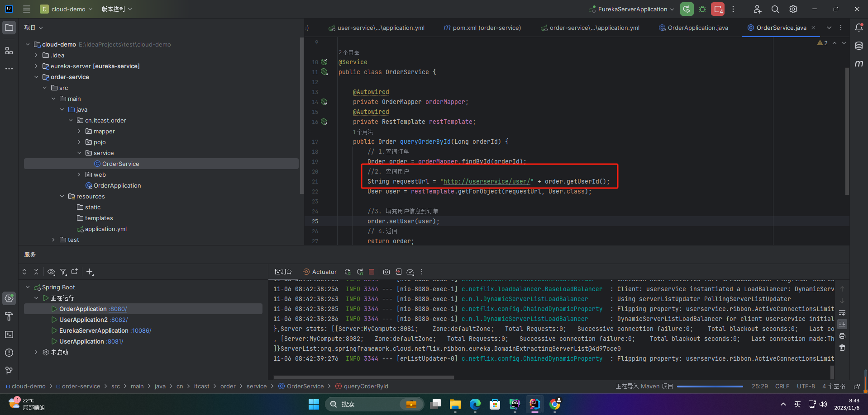The image size is (868, 415).
Task: Open Maven tool window
Action: point(859,64)
